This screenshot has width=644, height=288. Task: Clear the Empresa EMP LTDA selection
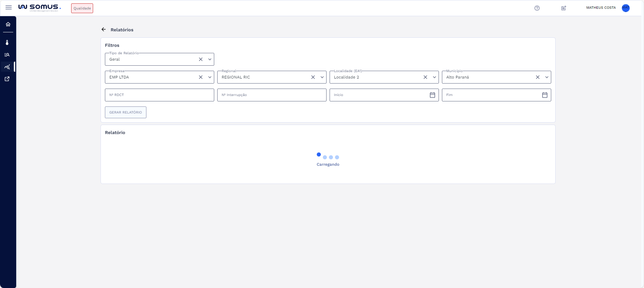click(x=201, y=77)
